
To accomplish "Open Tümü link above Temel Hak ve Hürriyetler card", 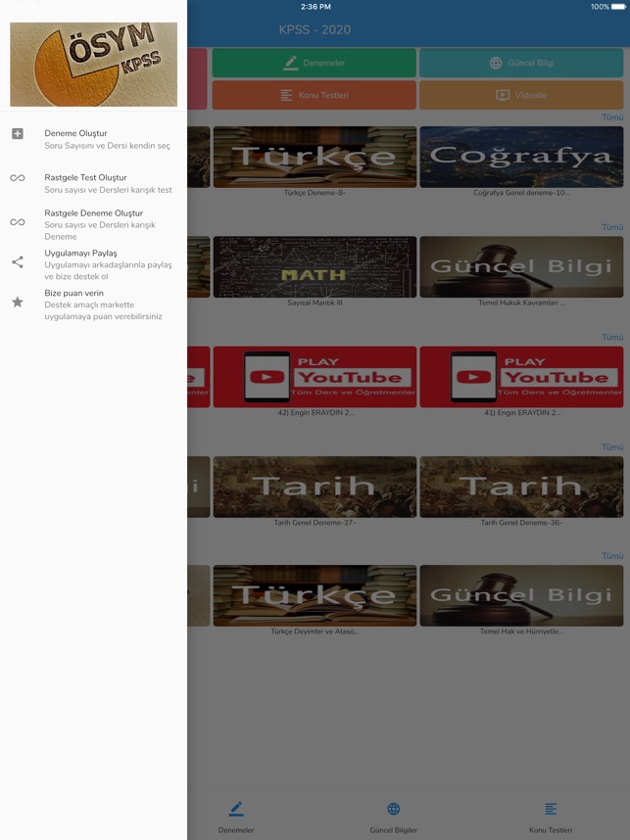I will [x=612, y=556].
